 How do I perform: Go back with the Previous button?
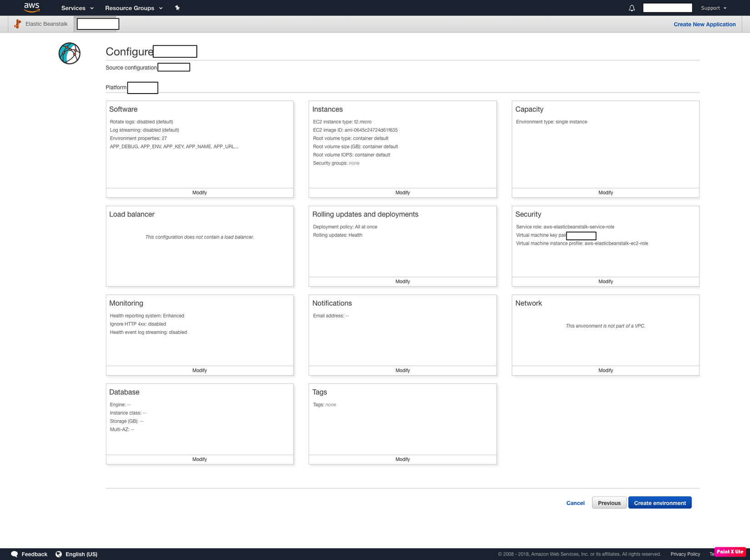click(x=609, y=503)
